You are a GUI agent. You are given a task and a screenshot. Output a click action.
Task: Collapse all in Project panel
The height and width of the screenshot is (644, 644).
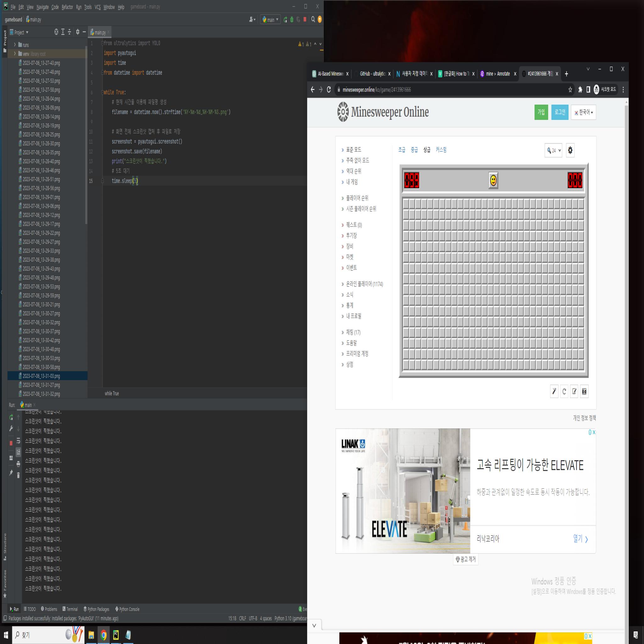(x=69, y=32)
